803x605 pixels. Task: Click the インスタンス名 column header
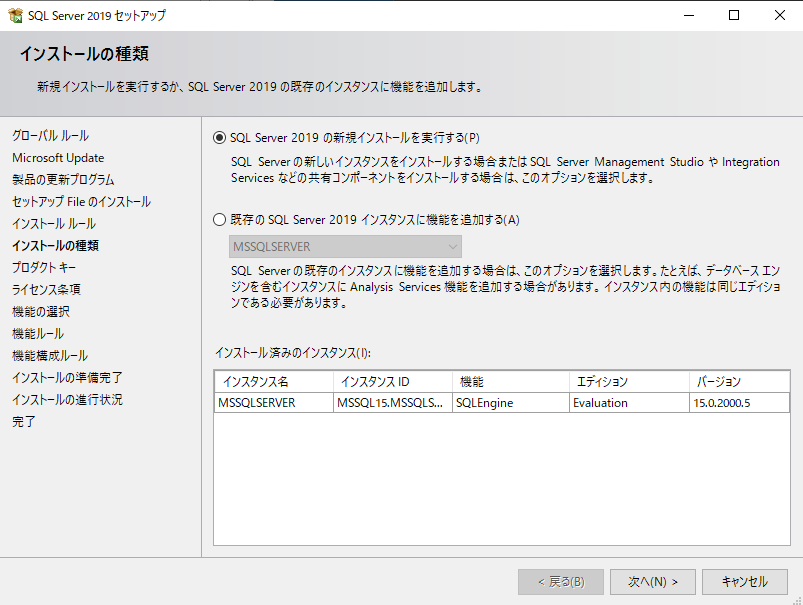(274, 382)
